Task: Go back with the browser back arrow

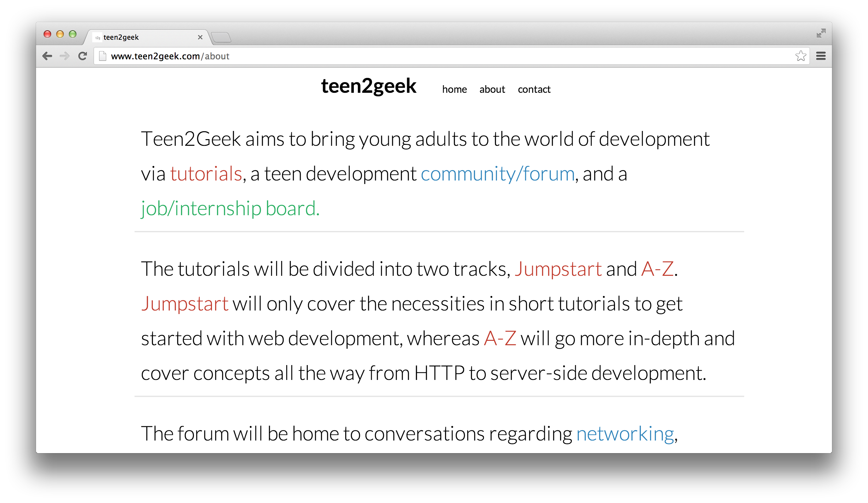Action: (x=47, y=56)
